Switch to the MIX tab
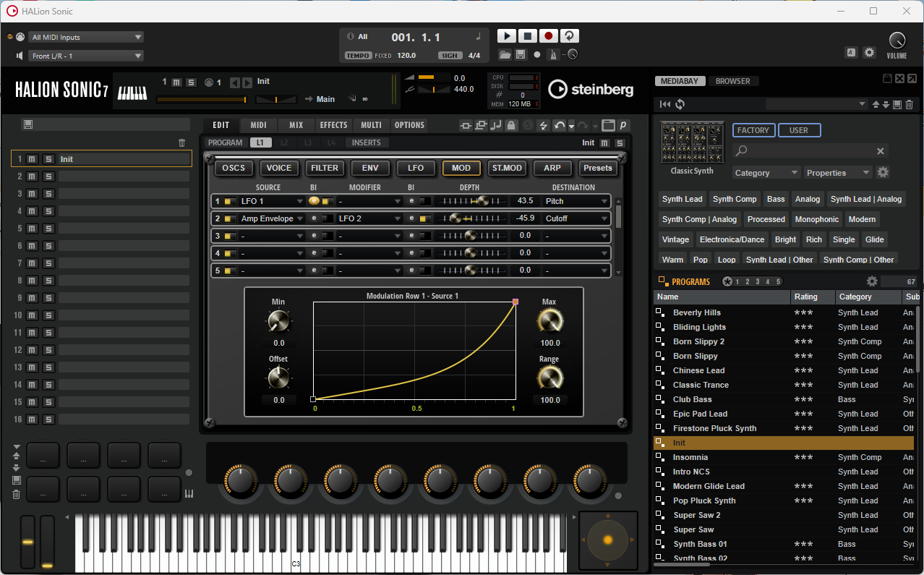924x575 pixels. click(x=296, y=125)
